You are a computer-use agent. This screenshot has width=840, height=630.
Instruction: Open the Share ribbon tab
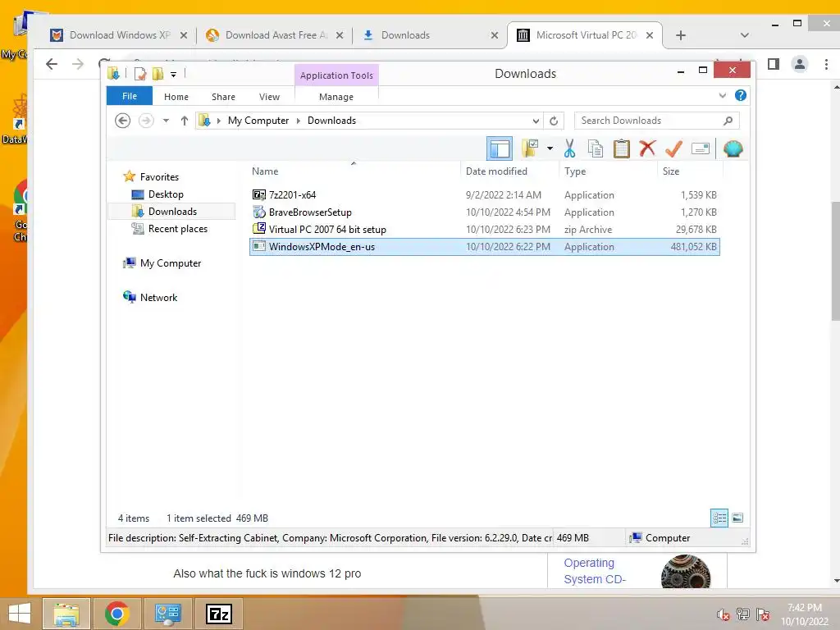[223, 97]
